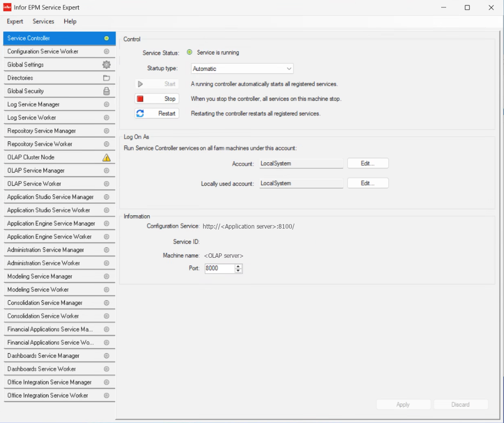504x423 pixels.
Task: Click the green status dot on Service Controller
Action: tap(106, 38)
